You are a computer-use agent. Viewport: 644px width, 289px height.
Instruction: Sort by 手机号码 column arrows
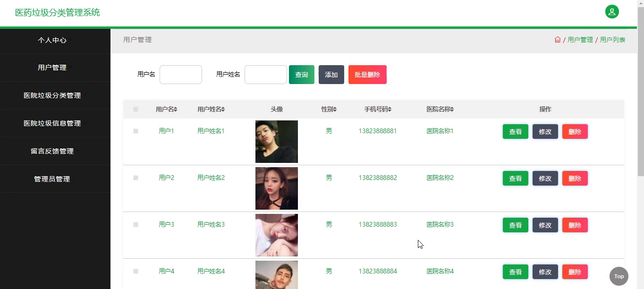tap(390, 110)
